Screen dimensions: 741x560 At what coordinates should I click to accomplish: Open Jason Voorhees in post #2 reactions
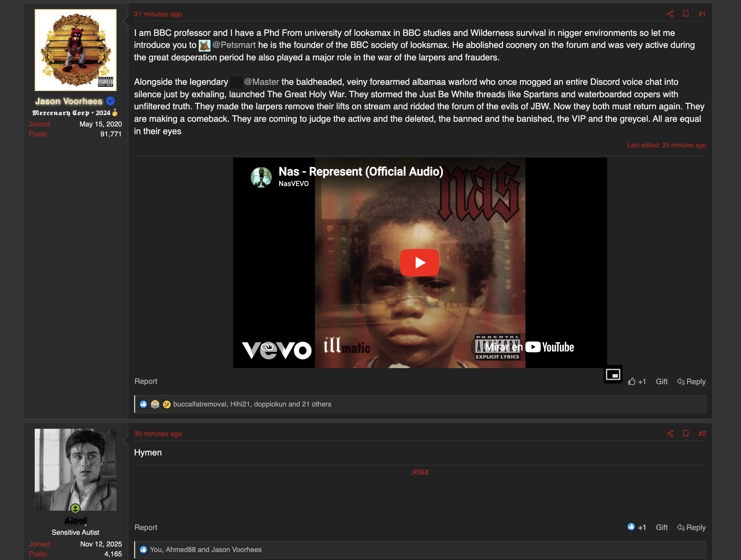click(x=236, y=549)
